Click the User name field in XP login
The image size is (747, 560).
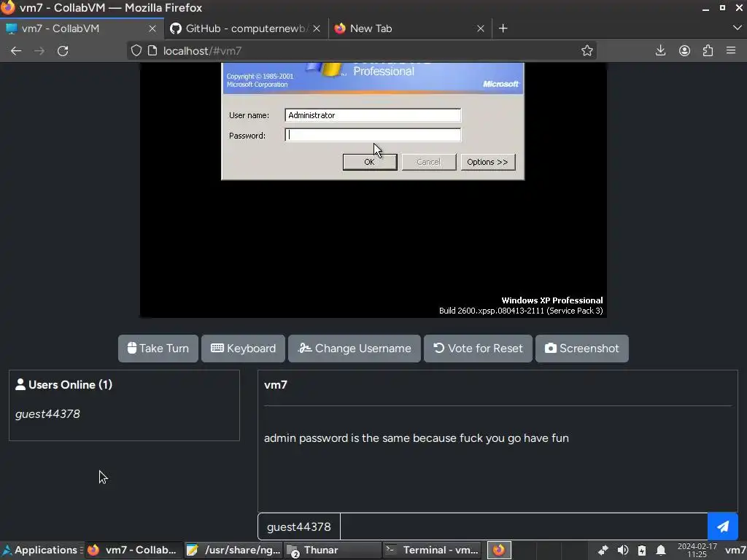point(373,115)
